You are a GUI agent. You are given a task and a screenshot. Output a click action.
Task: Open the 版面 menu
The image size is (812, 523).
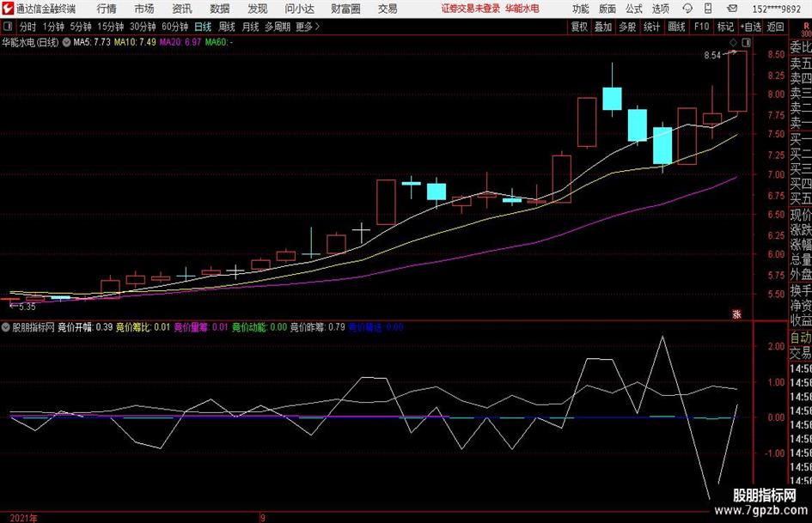click(x=607, y=9)
